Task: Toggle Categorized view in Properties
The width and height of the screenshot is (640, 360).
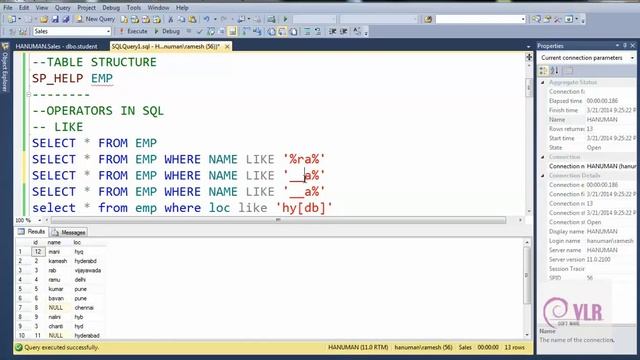Action: coord(543,71)
